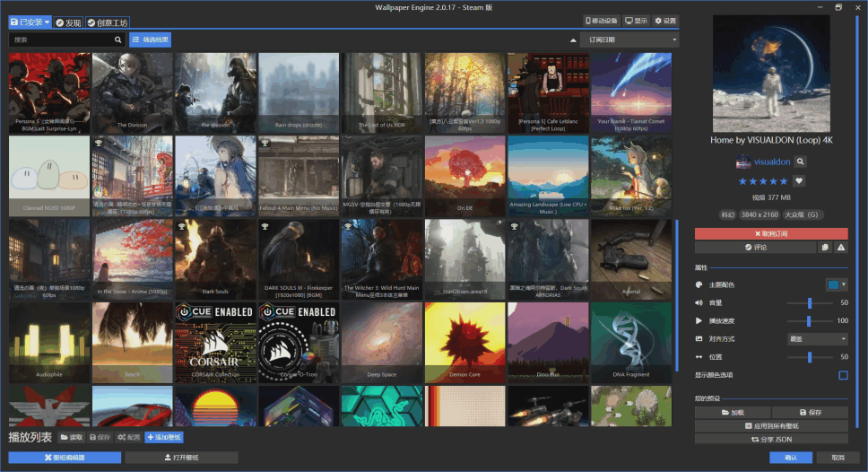Select The Division wallpaper thumbnail

point(133,93)
